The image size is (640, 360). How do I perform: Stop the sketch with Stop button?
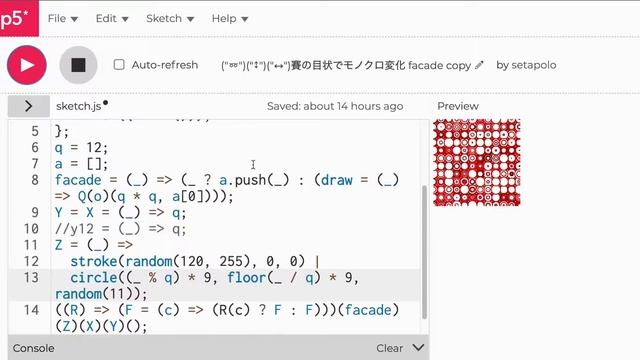78,65
